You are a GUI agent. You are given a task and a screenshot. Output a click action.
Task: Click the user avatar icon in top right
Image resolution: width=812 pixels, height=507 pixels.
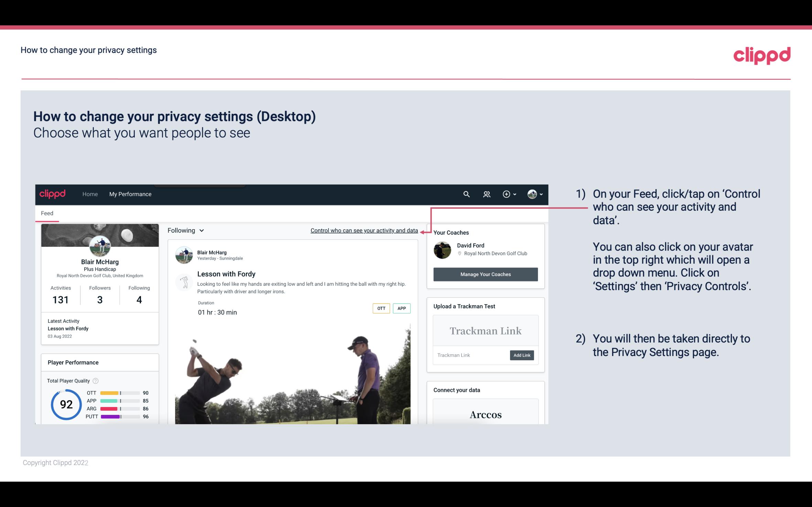tap(532, 194)
